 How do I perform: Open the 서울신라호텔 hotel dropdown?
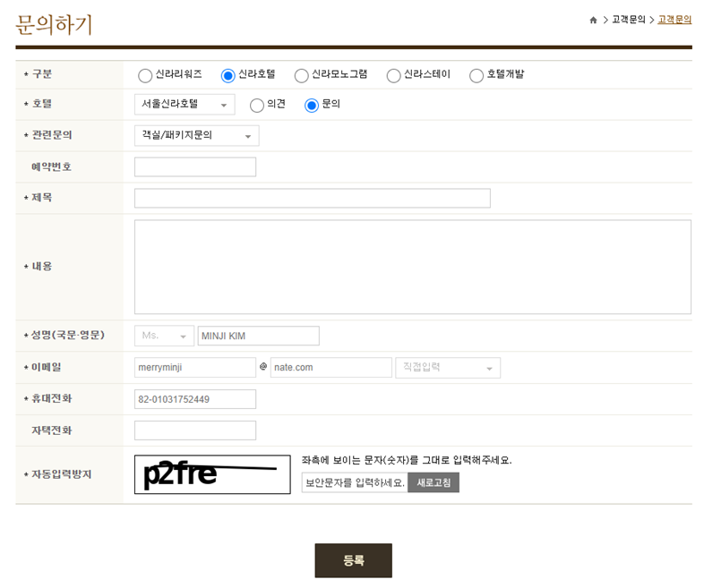(x=185, y=105)
